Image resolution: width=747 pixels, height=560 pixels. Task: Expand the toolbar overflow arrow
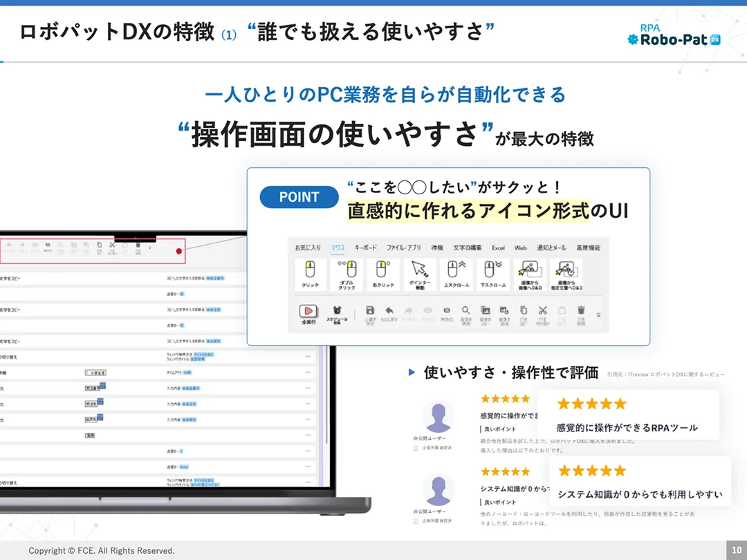[598, 315]
